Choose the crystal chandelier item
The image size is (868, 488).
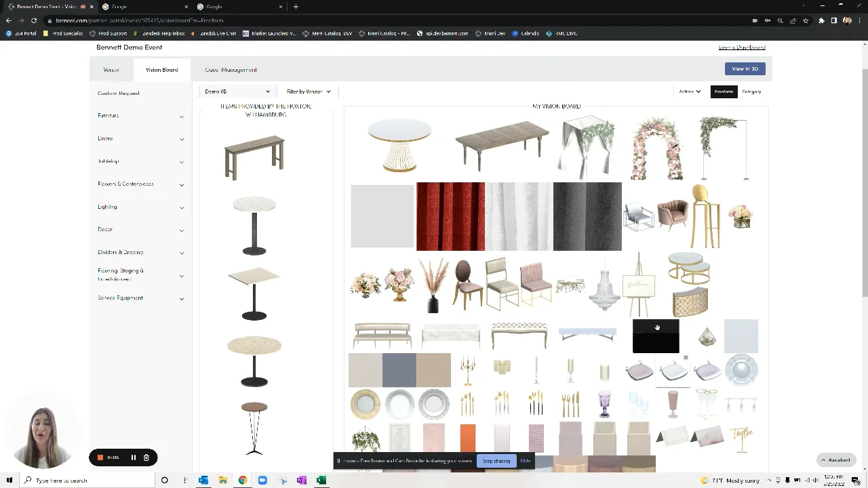pos(604,287)
